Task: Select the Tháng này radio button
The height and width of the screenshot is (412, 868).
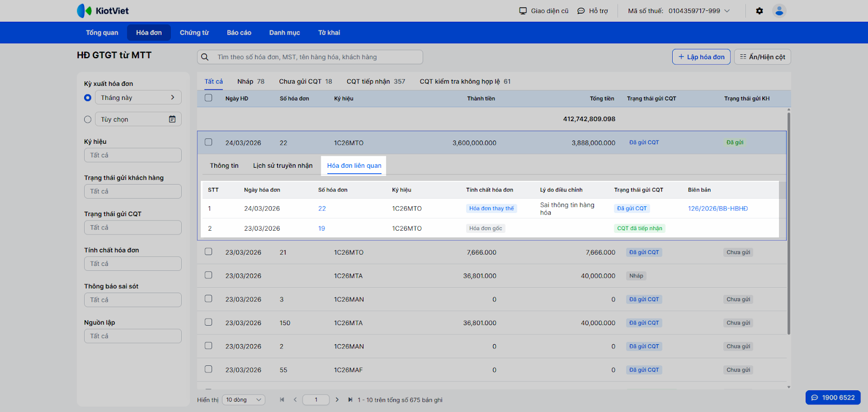Action: [88, 98]
